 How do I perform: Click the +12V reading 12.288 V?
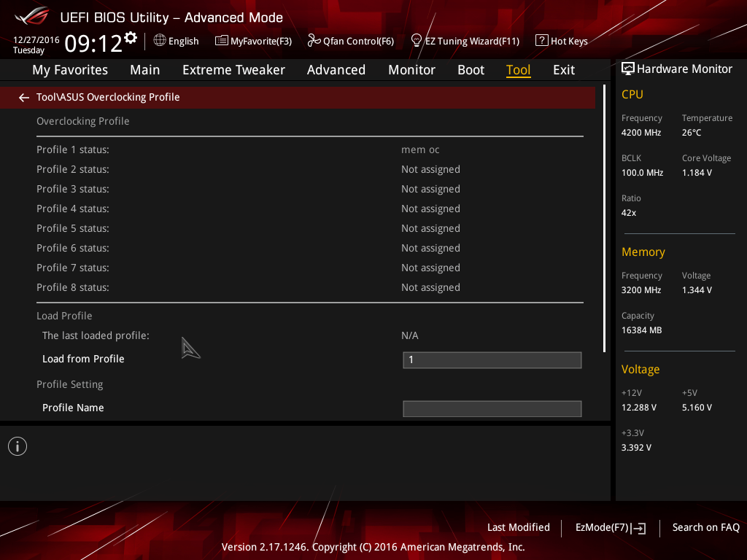[x=639, y=408]
